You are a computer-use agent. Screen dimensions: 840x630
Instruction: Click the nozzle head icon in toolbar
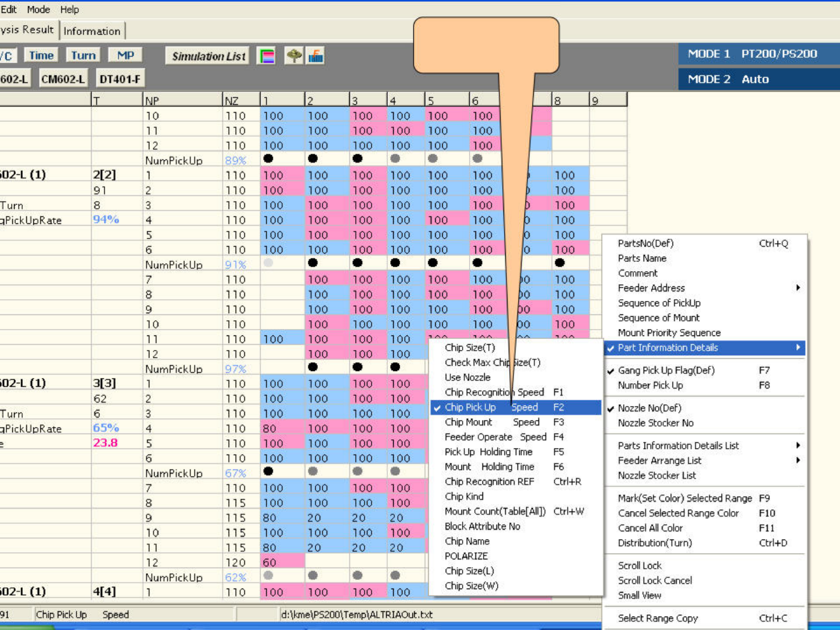pyautogui.click(x=294, y=56)
